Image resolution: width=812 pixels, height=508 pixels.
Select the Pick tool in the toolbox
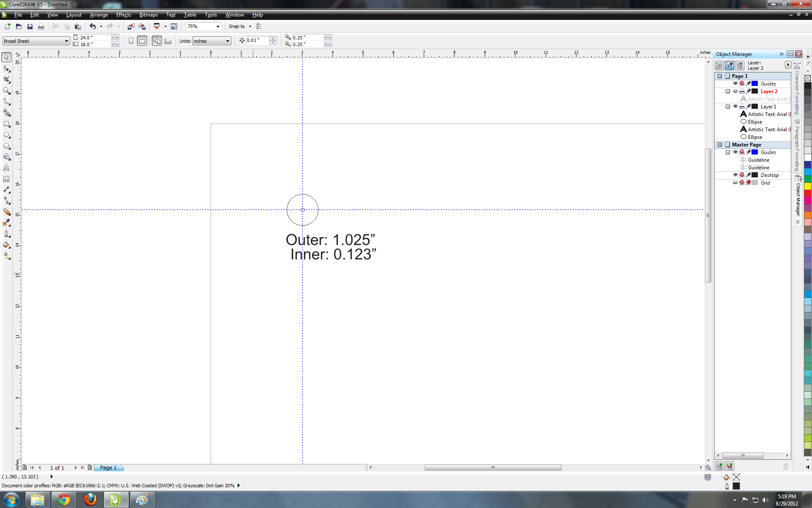pyautogui.click(x=6, y=57)
